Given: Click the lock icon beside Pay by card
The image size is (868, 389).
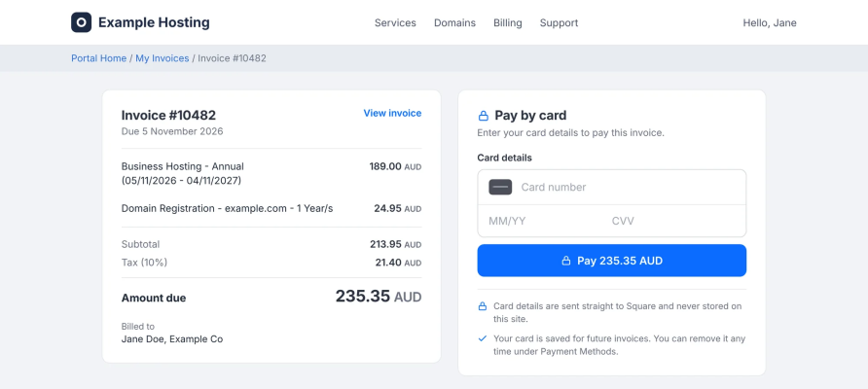Looking at the screenshot, I should [x=484, y=116].
